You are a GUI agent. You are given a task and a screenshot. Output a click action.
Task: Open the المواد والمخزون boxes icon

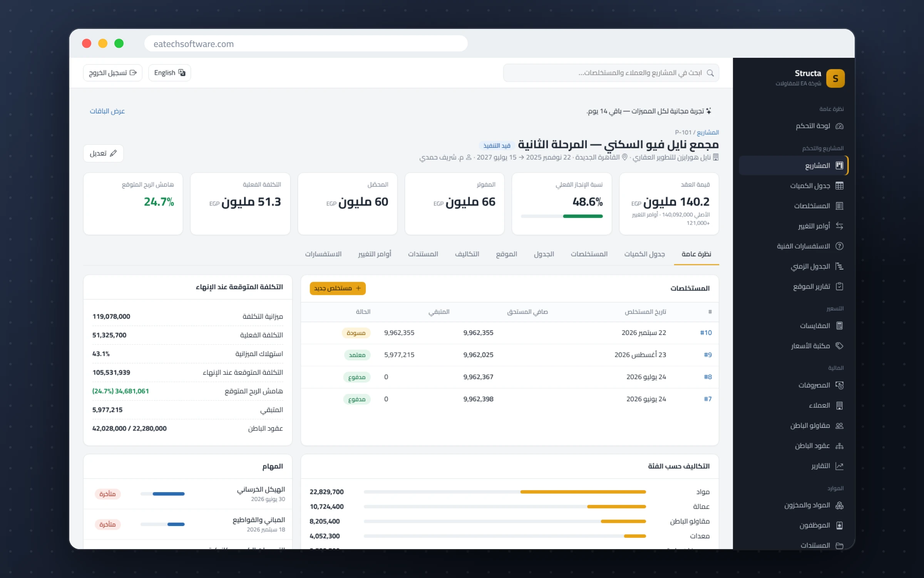[x=839, y=505]
